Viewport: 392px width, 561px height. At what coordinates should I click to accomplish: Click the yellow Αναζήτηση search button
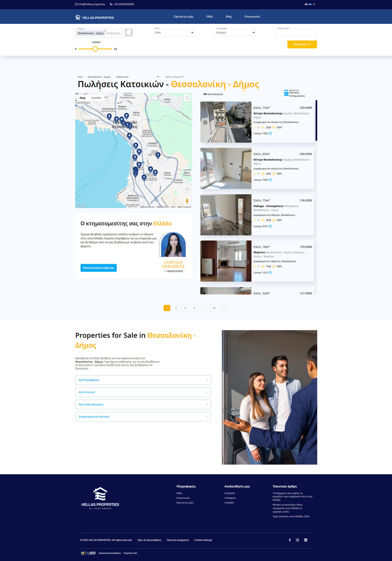[x=302, y=44]
